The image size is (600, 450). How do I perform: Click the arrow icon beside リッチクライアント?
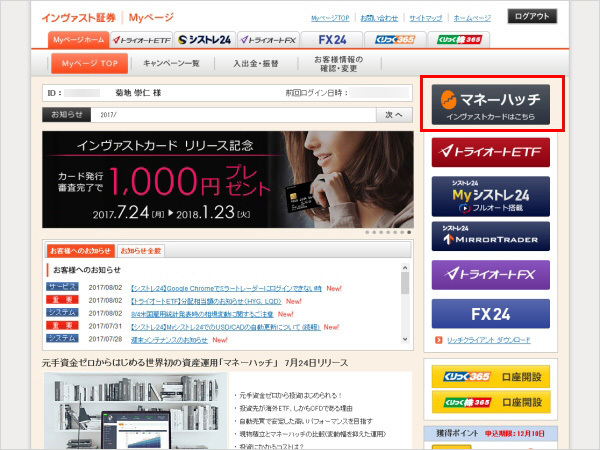click(x=439, y=340)
